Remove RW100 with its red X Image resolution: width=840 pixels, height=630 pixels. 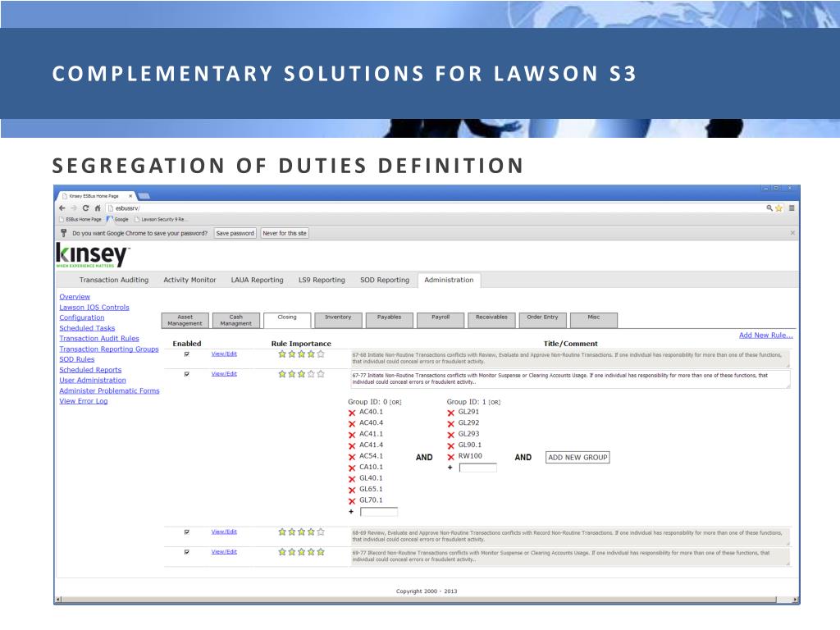click(x=450, y=457)
